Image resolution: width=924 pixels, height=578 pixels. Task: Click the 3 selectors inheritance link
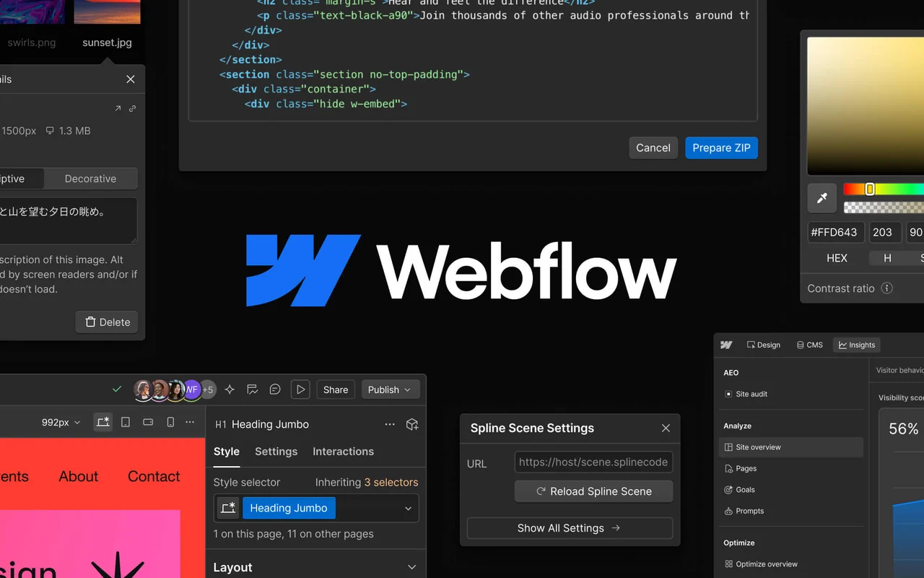[391, 482]
